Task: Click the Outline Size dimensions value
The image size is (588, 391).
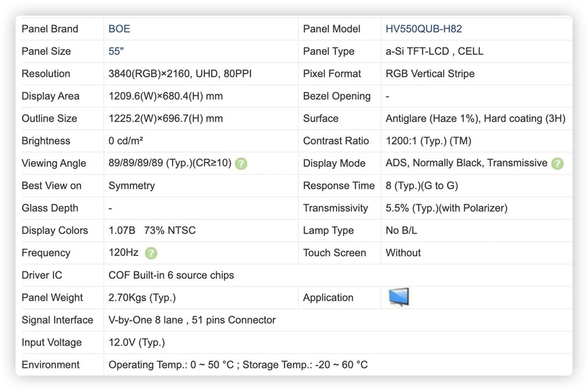Action: click(x=165, y=119)
